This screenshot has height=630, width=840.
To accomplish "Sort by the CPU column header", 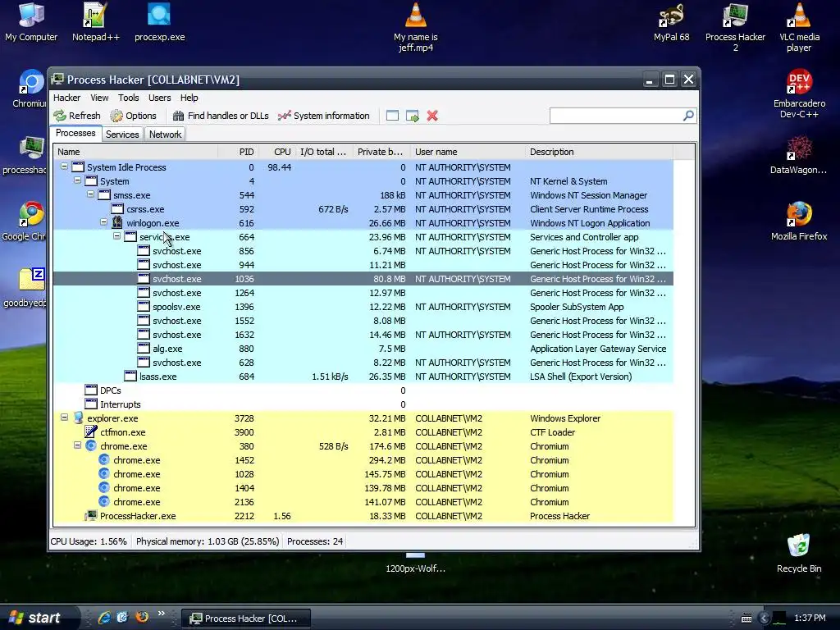I will [x=277, y=152].
